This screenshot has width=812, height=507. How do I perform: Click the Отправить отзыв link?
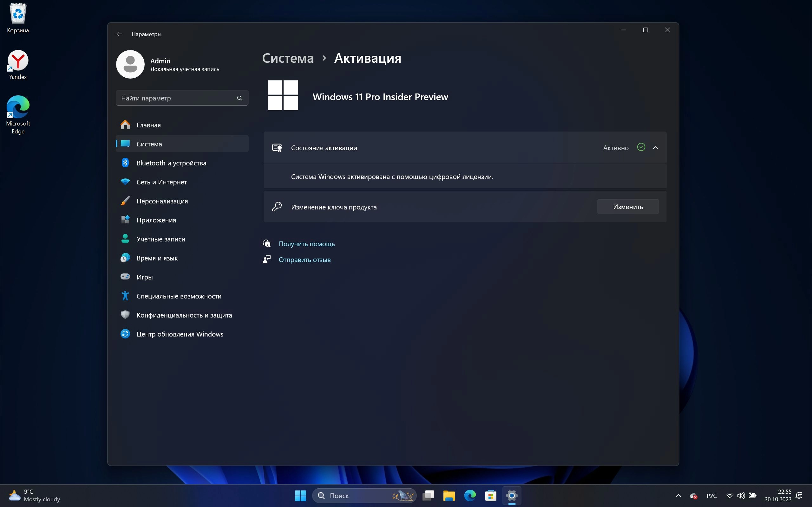(x=304, y=260)
